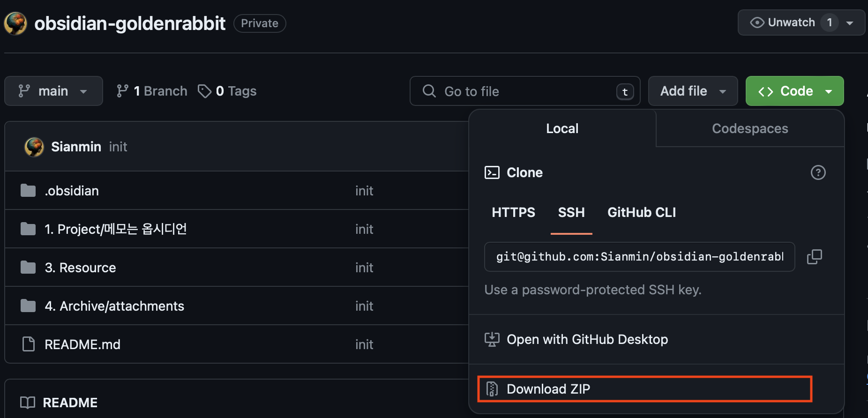Open init commit link in 1. Project row
The width and height of the screenshot is (868, 418).
pos(364,229)
